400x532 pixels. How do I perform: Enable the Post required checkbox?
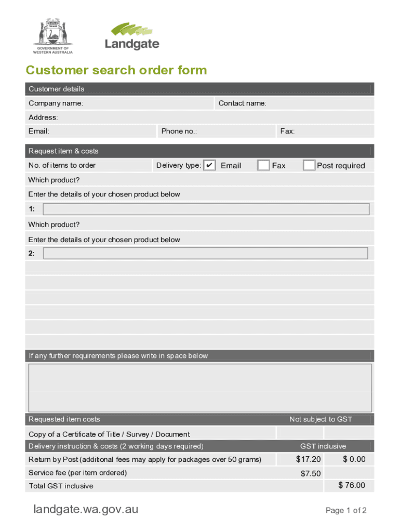(309, 165)
